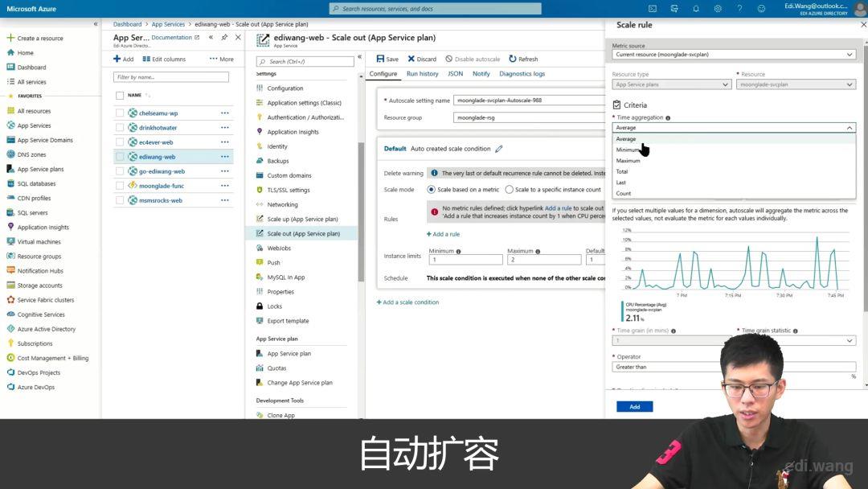Screen dimensions: 868x489
Task: Pin the App Services blade
Action: point(224,37)
